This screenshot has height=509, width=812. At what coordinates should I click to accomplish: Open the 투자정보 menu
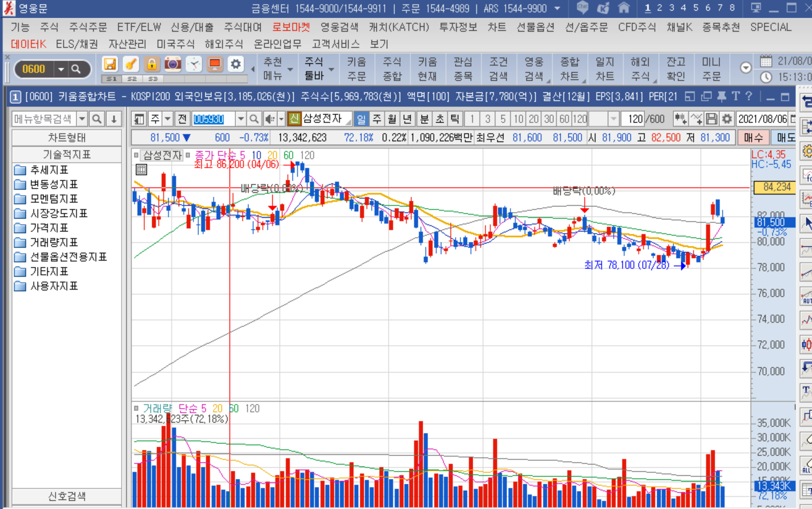click(458, 27)
